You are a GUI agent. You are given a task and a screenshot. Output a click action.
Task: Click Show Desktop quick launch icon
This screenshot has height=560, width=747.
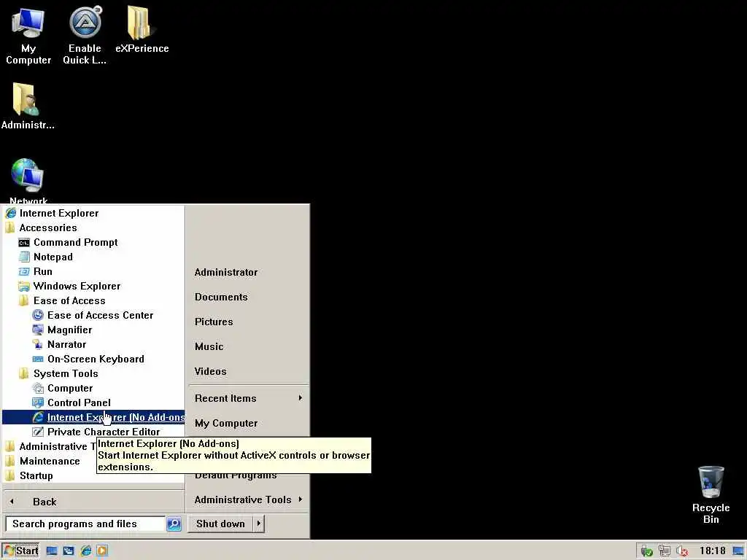52,551
